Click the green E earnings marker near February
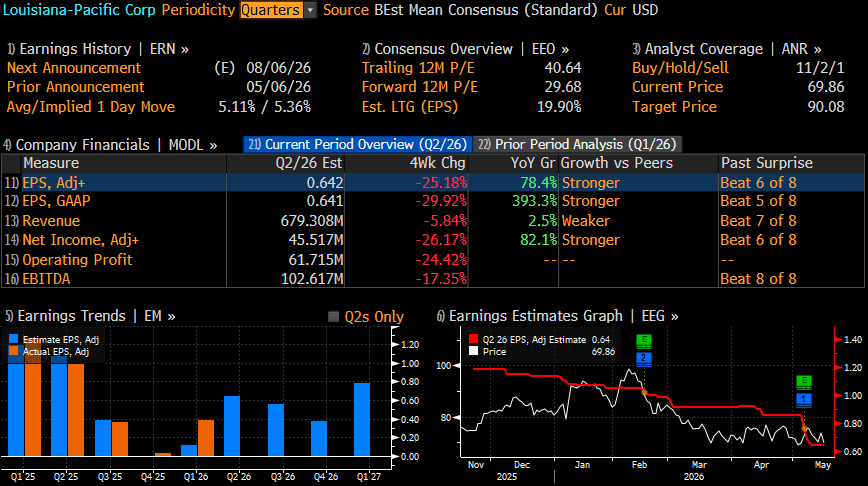The image size is (868, 486). coord(643,341)
